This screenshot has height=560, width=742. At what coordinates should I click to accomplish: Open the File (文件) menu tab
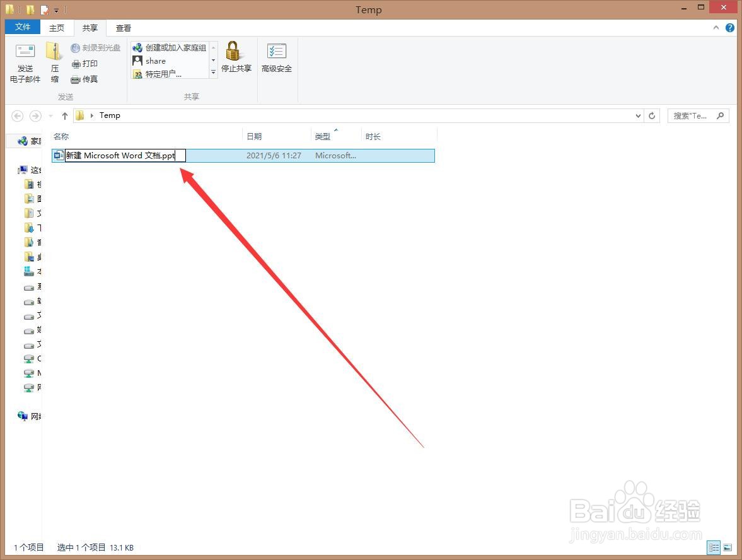tap(22, 27)
